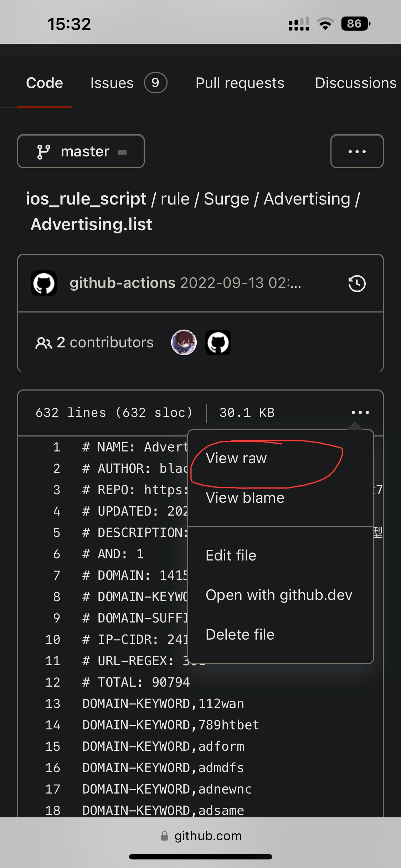Screen dimensions: 401x868
Task: Open file actions three-dot menu
Action: coord(360,413)
